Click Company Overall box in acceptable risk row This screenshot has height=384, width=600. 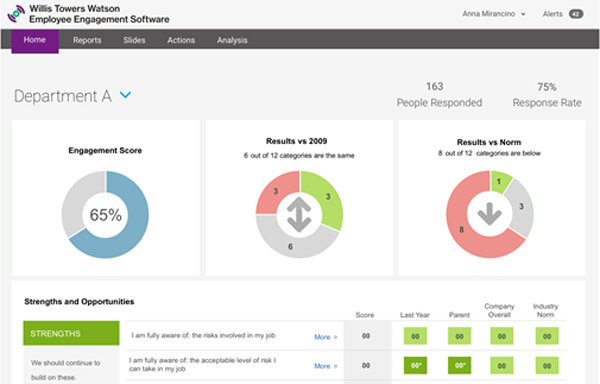(x=502, y=365)
